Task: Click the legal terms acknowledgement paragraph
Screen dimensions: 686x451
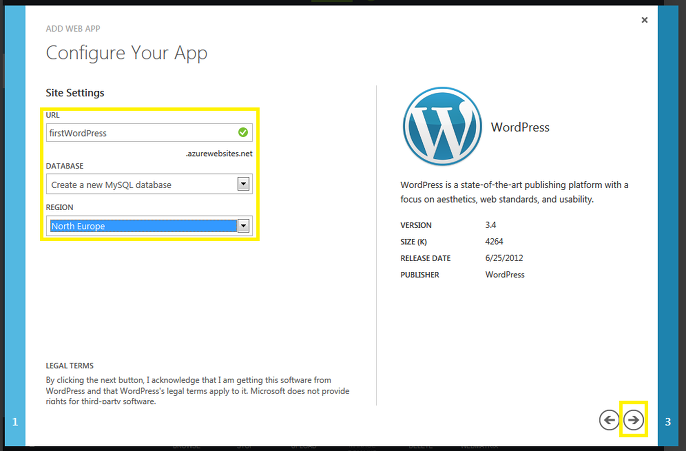Action: click(198, 391)
